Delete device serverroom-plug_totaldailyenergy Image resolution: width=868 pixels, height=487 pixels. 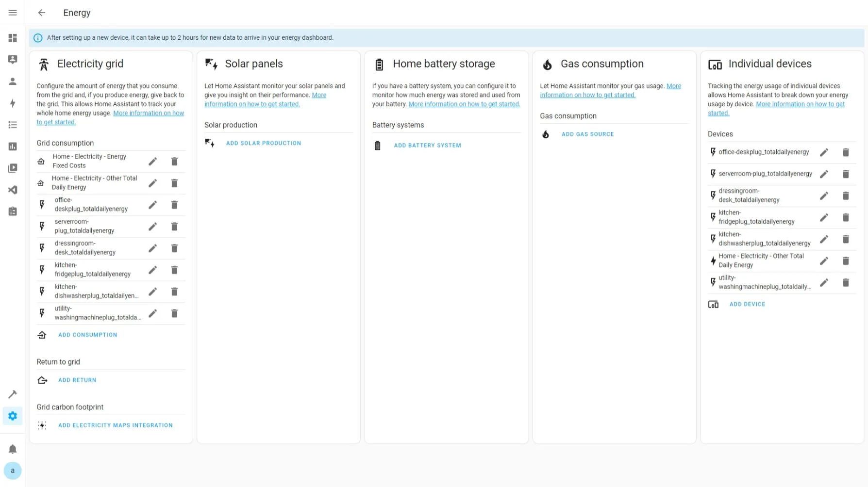[x=846, y=174]
